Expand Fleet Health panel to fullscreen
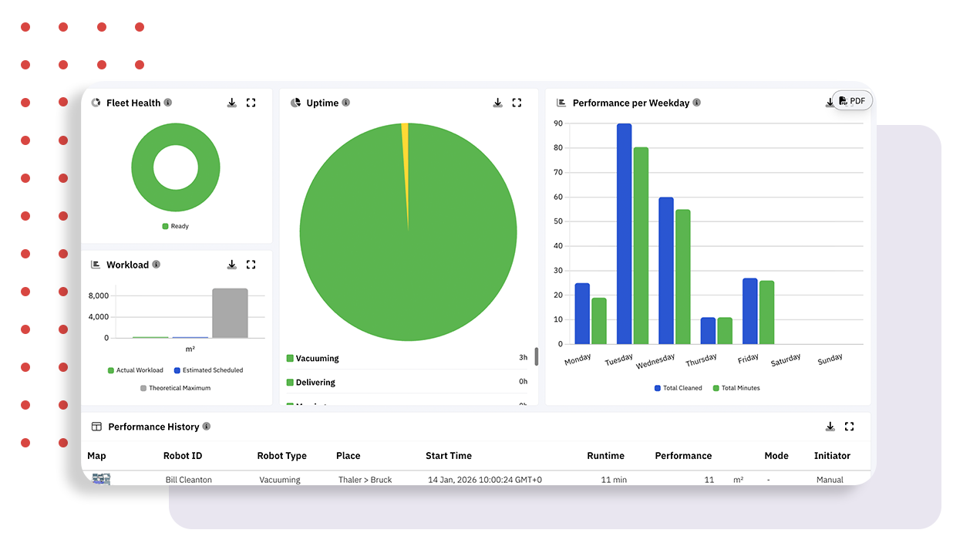This screenshot has width=980, height=540. tap(251, 103)
